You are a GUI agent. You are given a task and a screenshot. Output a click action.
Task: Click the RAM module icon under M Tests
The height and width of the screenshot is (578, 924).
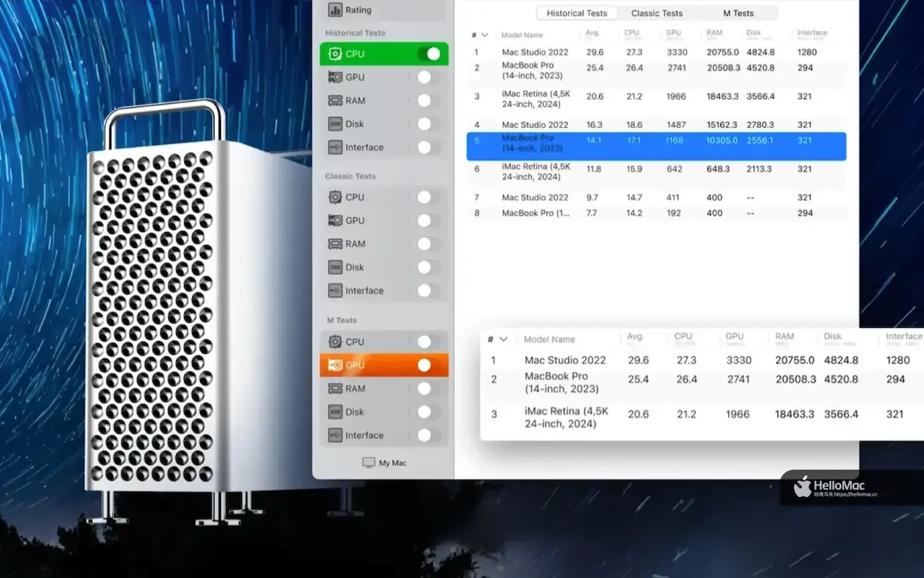point(335,389)
